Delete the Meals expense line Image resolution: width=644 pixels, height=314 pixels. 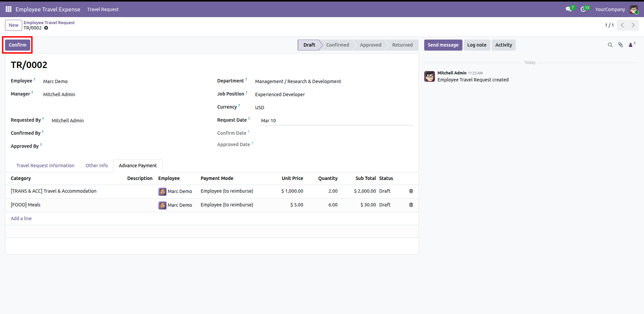point(411,205)
